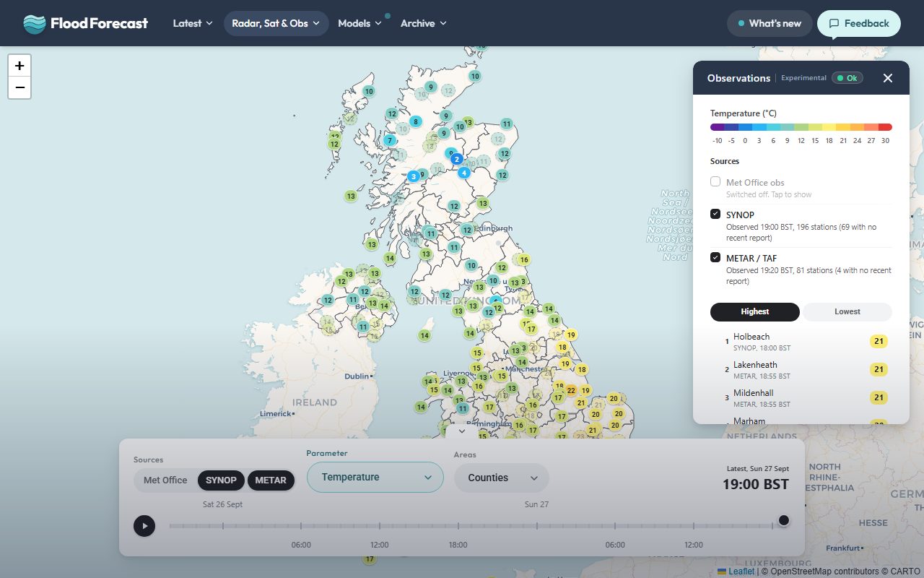Click the blue station marker showing 2
Viewport: 924px width, 578px height.
click(457, 159)
